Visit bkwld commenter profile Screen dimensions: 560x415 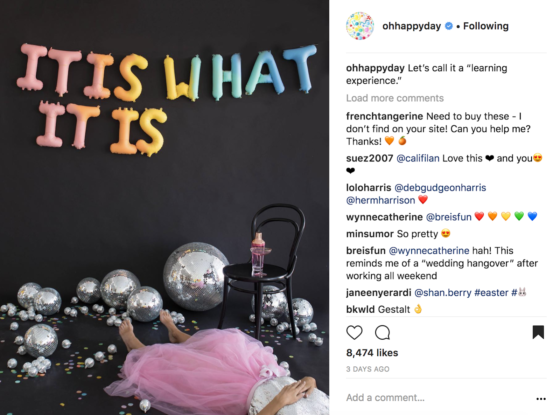(360, 309)
